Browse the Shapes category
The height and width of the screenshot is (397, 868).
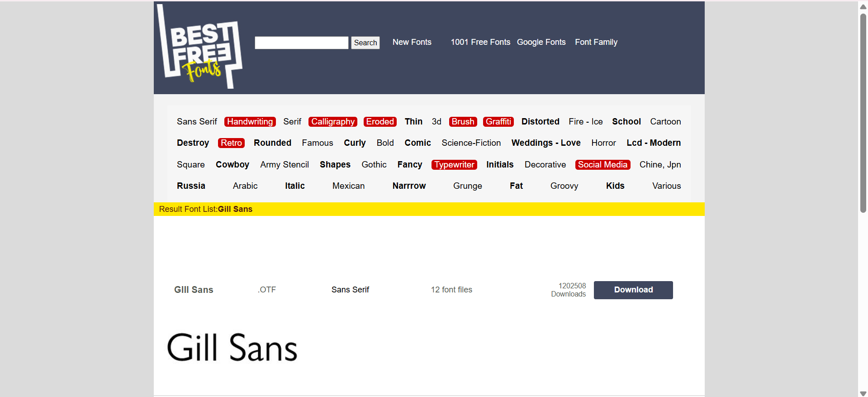[335, 165]
